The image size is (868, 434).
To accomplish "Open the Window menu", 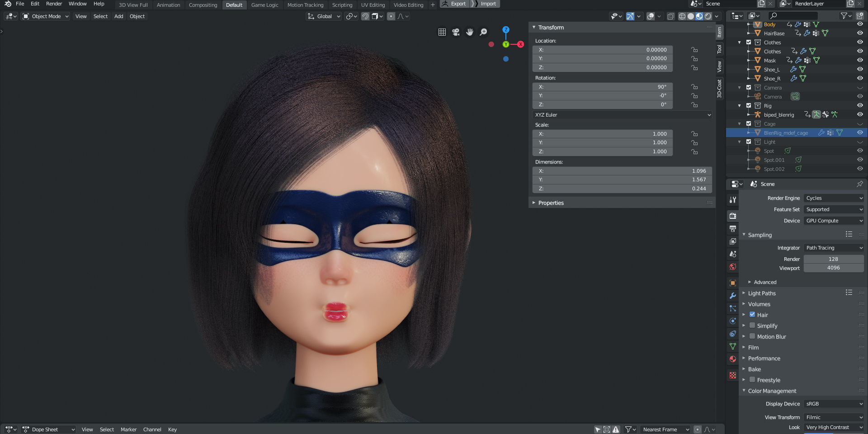I will (77, 4).
